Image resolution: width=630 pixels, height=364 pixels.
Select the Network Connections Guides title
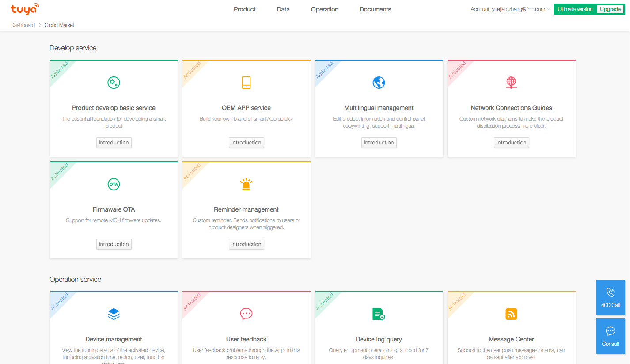[512, 108]
